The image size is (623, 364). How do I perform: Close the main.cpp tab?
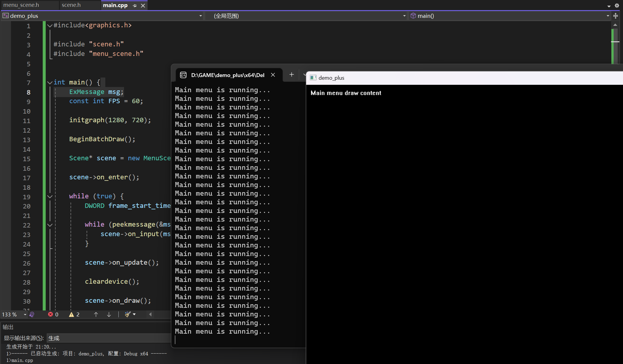(143, 6)
